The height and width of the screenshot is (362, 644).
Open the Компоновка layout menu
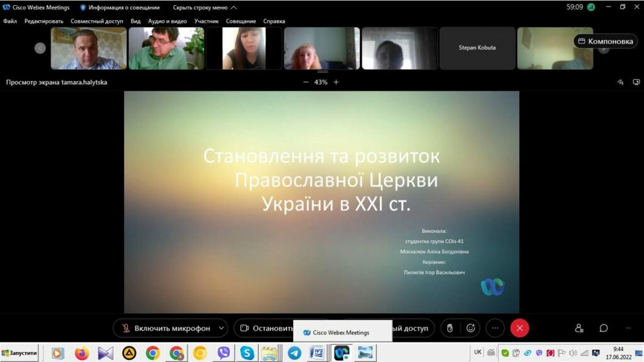605,41
